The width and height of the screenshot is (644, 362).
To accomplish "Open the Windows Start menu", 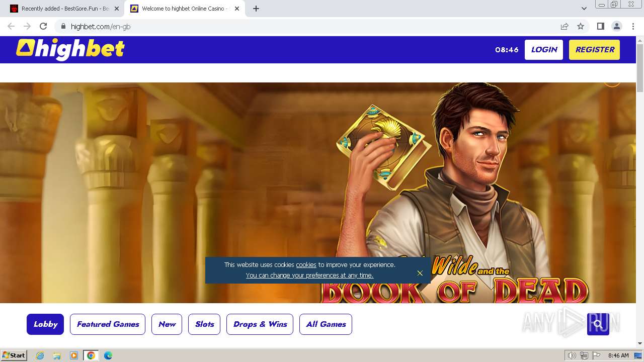I will pos(14,355).
